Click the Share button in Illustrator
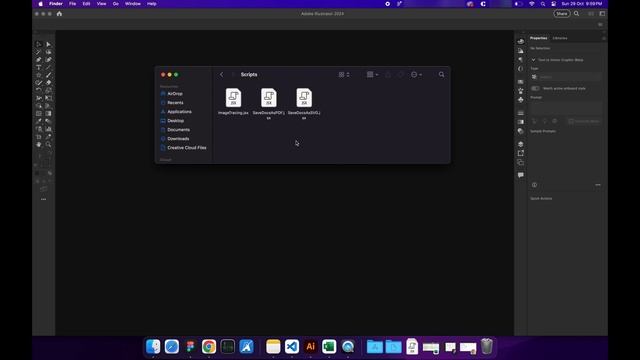 coord(562,13)
